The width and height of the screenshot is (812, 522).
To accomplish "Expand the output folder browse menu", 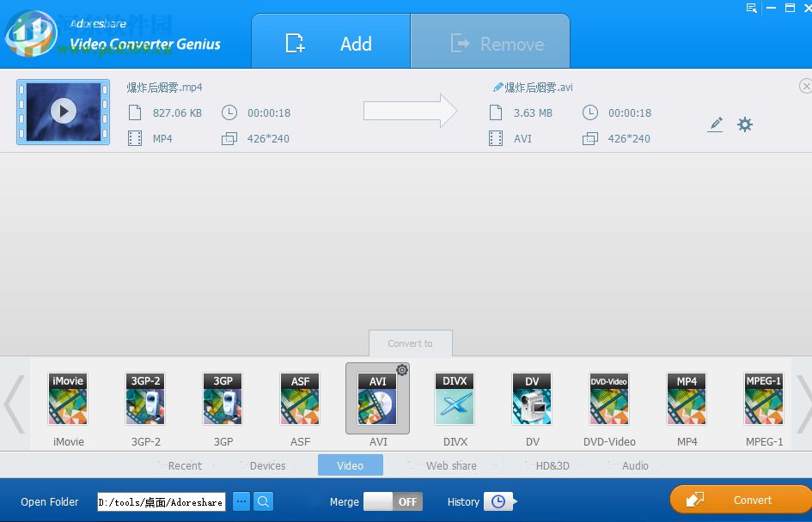I will (241, 501).
